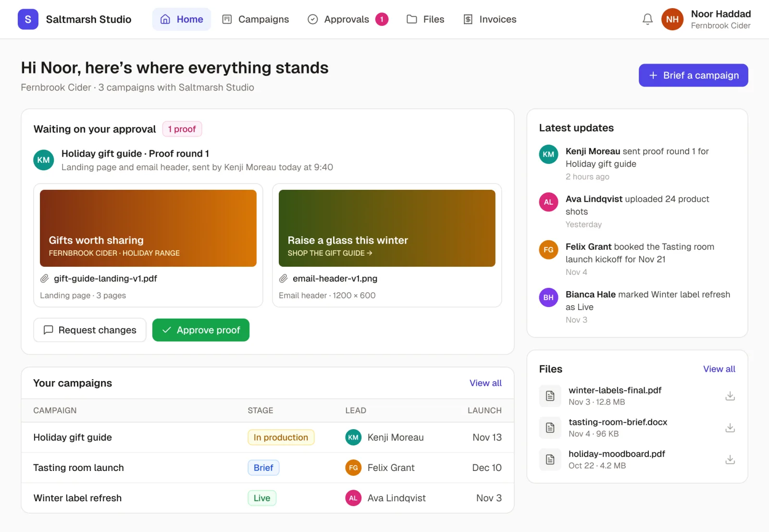Screen dimensions: 769x532
Task: Open the notifications bell
Action: [647, 19]
